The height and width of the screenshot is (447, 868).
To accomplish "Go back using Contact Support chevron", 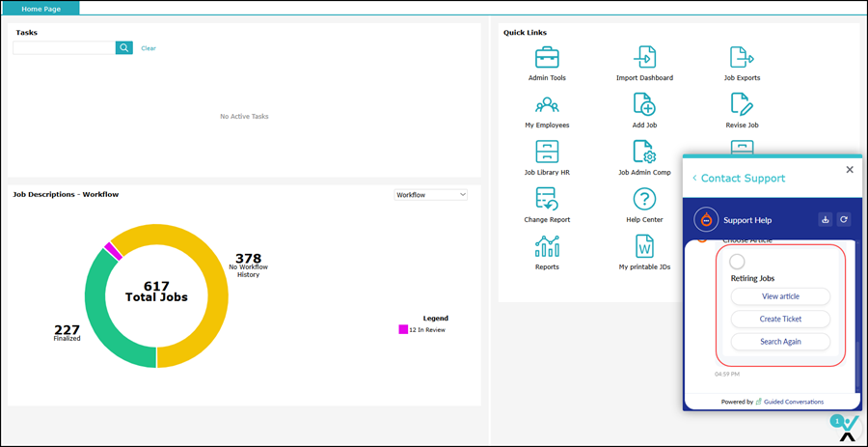I will [x=694, y=179].
